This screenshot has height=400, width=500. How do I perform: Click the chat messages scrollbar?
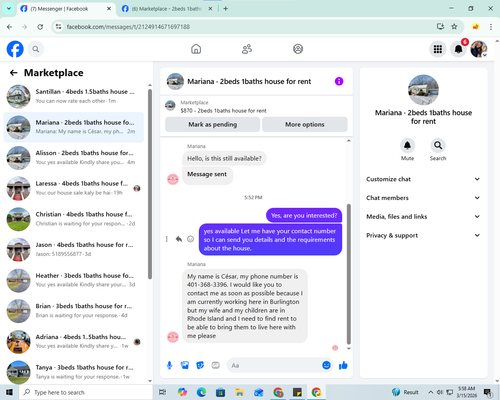[349, 274]
